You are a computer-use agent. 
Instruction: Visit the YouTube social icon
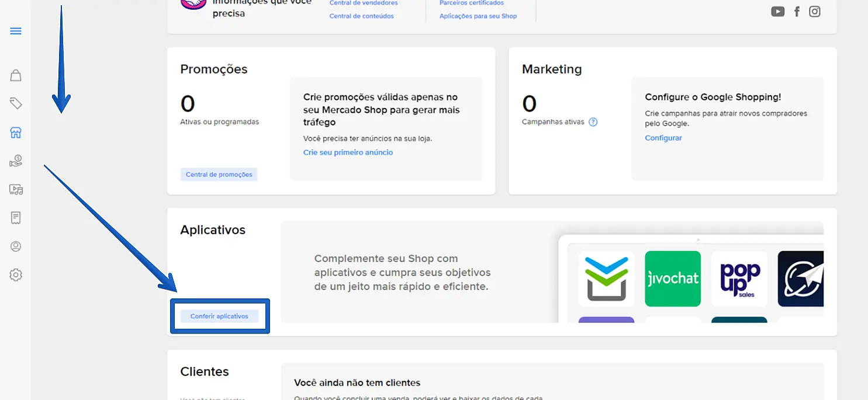coord(777,12)
